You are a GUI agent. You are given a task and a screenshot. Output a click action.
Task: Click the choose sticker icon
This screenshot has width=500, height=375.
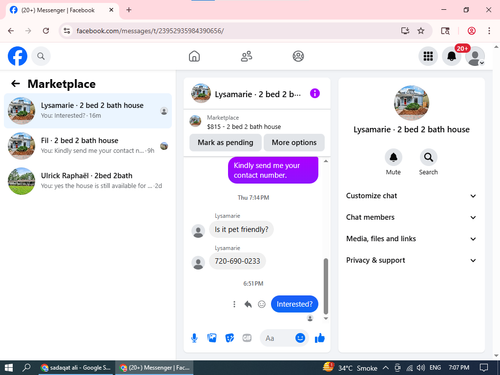click(229, 338)
